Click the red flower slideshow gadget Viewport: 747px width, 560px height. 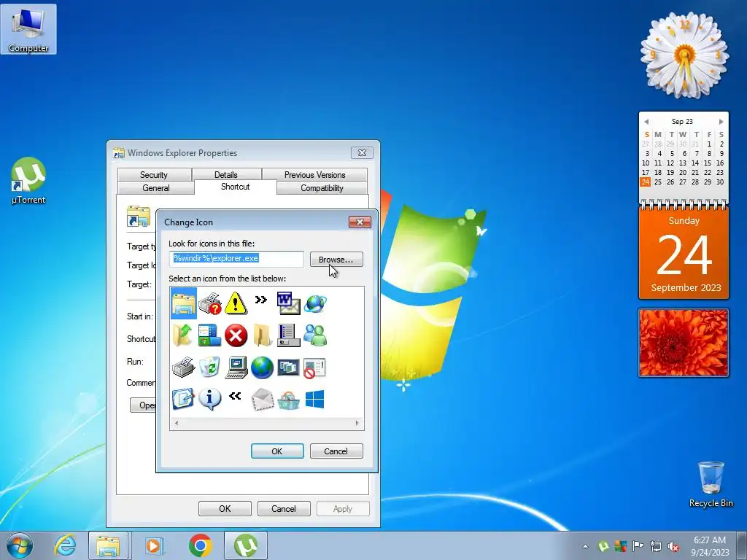coord(684,343)
